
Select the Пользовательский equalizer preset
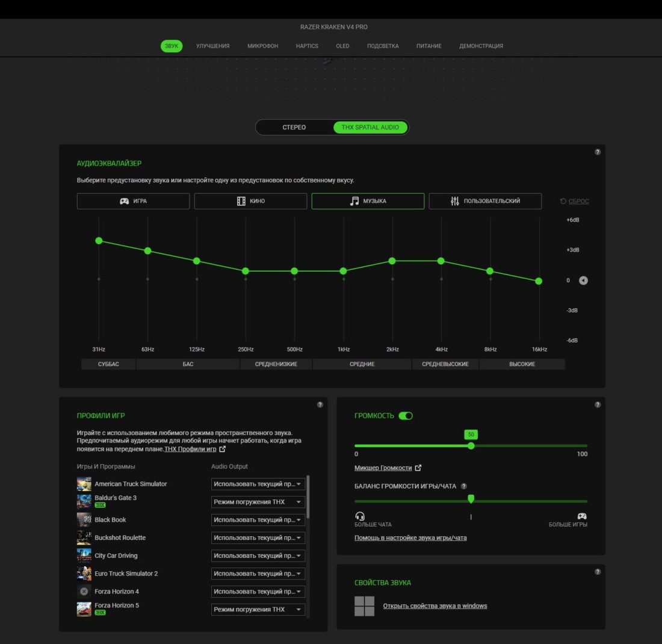tap(486, 201)
